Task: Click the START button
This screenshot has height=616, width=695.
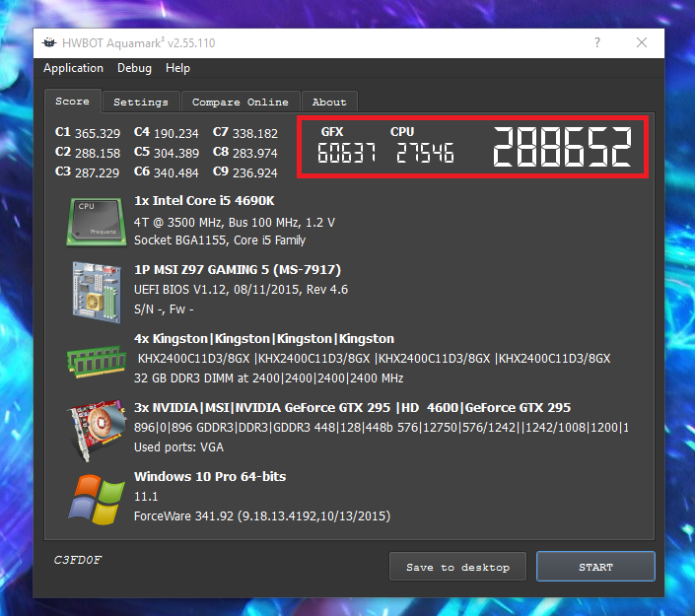Action: pyautogui.click(x=595, y=567)
